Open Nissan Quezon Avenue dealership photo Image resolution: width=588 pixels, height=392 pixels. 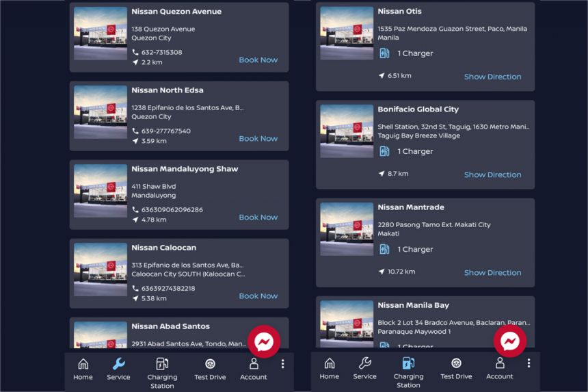[101, 34]
